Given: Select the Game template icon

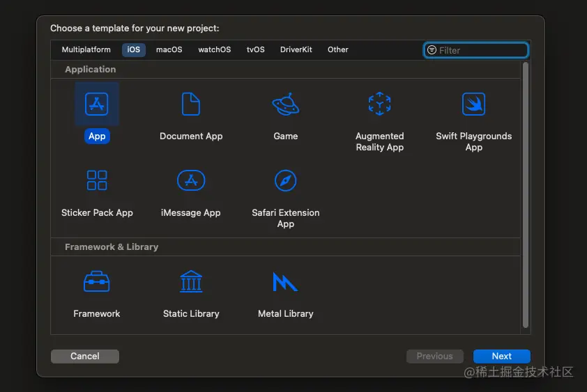Looking at the screenshot, I should pyautogui.click(x=285, y=104).
